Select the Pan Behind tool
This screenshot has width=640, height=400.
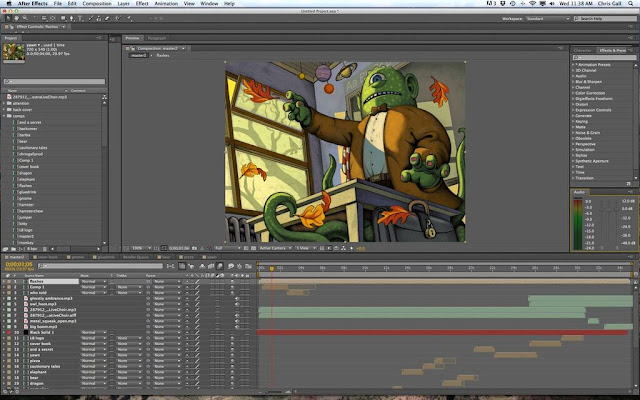(53, 18)
